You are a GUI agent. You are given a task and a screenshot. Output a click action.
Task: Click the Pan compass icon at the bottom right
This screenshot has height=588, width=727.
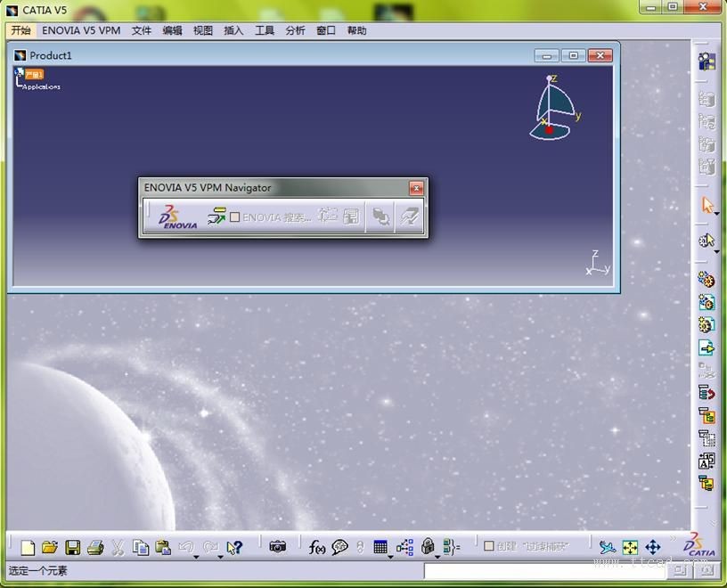653,547
